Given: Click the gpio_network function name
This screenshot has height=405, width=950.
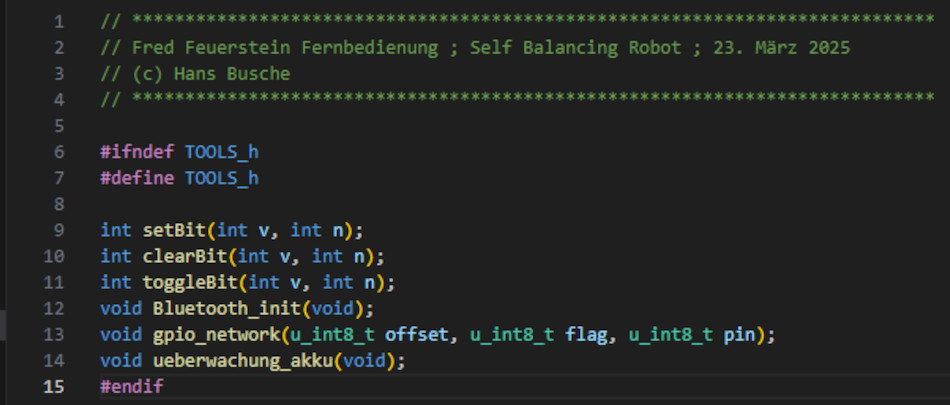Looking at the screenshot, I should [216, 335].
